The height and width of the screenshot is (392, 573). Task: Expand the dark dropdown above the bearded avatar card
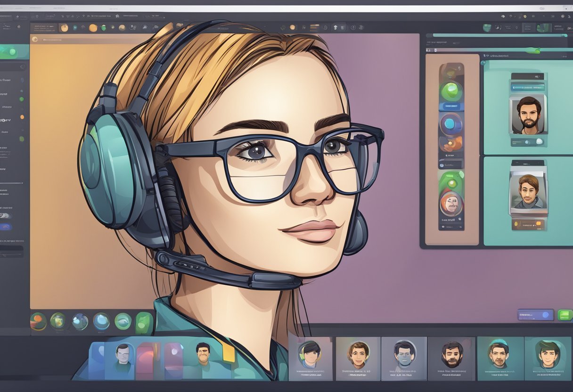pos(528,76)
